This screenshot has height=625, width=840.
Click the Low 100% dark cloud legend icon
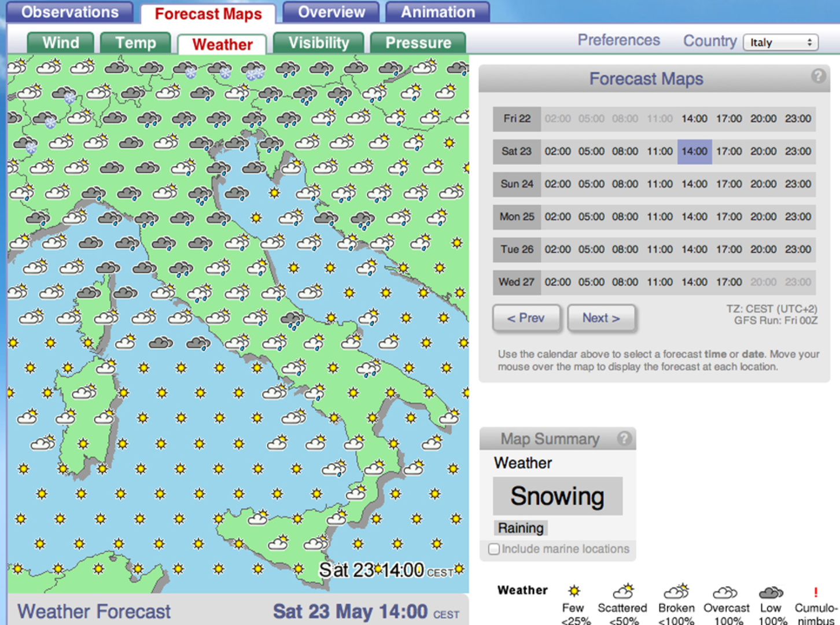(771, 593)
